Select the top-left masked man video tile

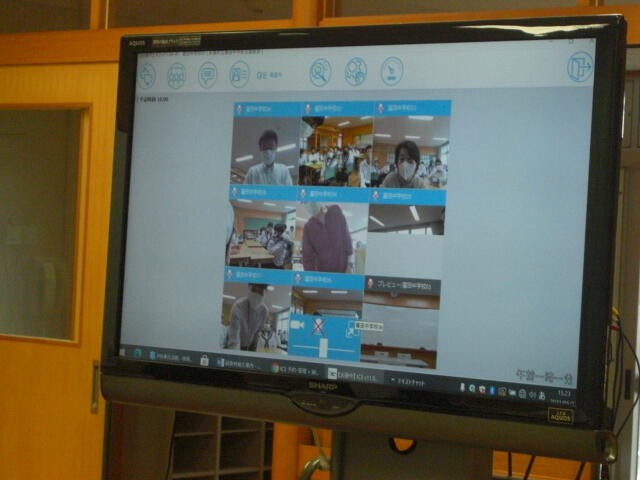[265, 150]
